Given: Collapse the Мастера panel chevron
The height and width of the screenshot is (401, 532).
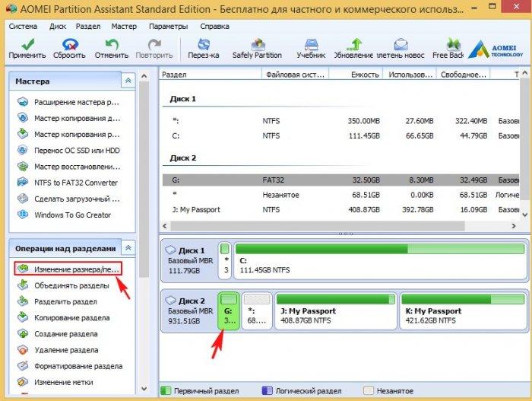Looking at the screenshot, I should (x=128, y=81).
